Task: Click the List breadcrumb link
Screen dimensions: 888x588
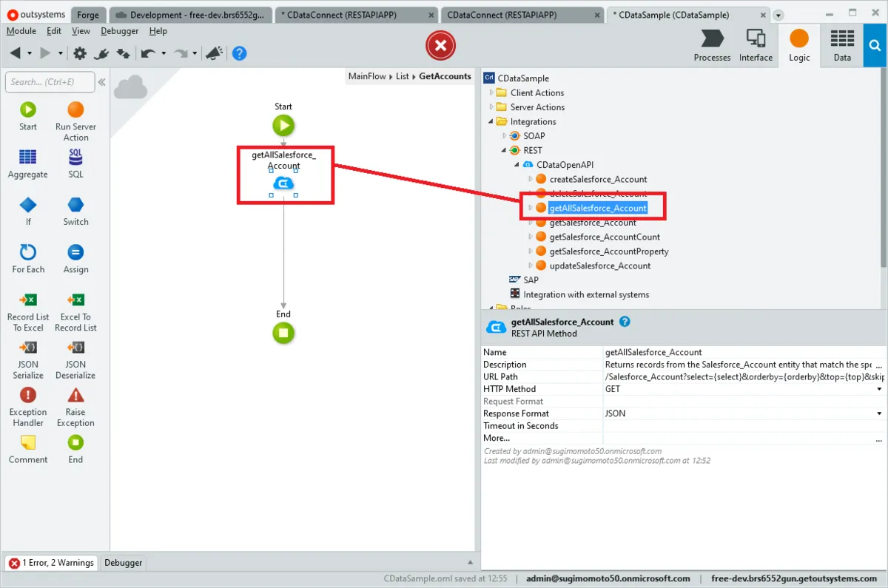Action: [x=402, y=76]
